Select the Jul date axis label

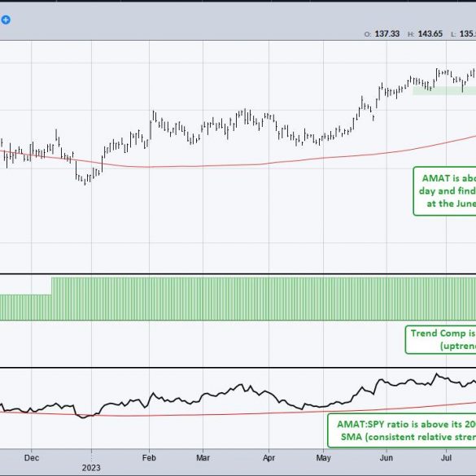click(x=446, y=458)
